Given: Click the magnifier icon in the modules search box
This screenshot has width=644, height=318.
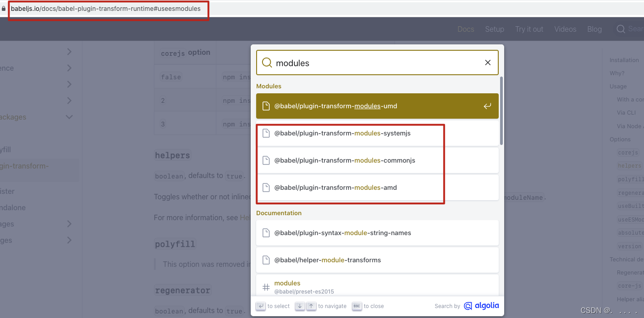Looking at the screenshot, I should pyautogui.click(x=267, y=63).
